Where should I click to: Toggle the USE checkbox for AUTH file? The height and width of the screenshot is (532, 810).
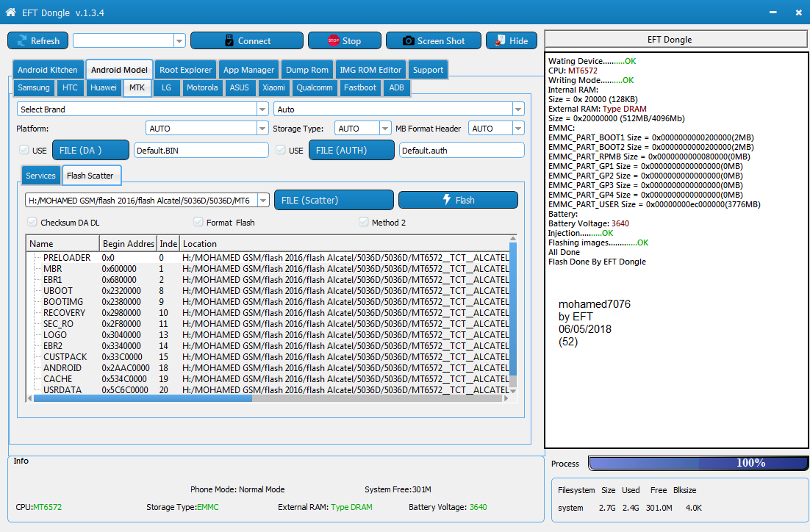(281, 150)
